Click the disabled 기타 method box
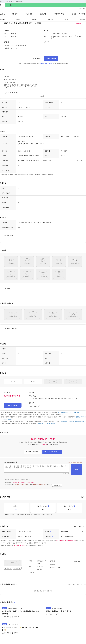Screen dimensions: 86x644 pos(73,381)
